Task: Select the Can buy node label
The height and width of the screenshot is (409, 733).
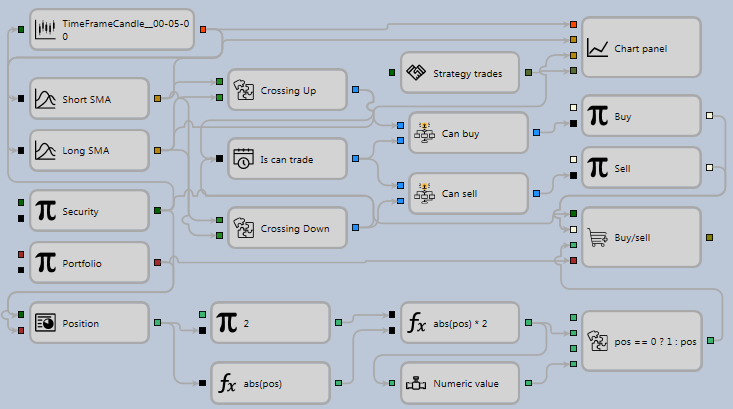Action: point(460,134)
